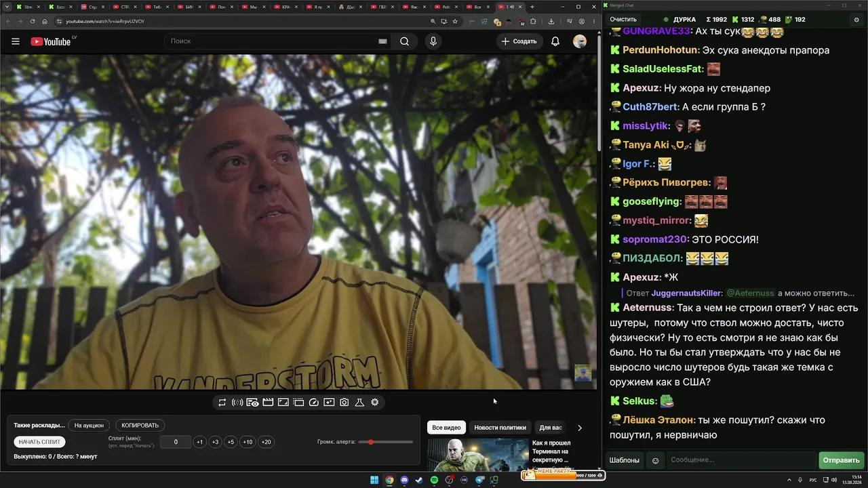868x488 pixels.
Task: Click the 'Создать' create button
Action: pos(519,41)
